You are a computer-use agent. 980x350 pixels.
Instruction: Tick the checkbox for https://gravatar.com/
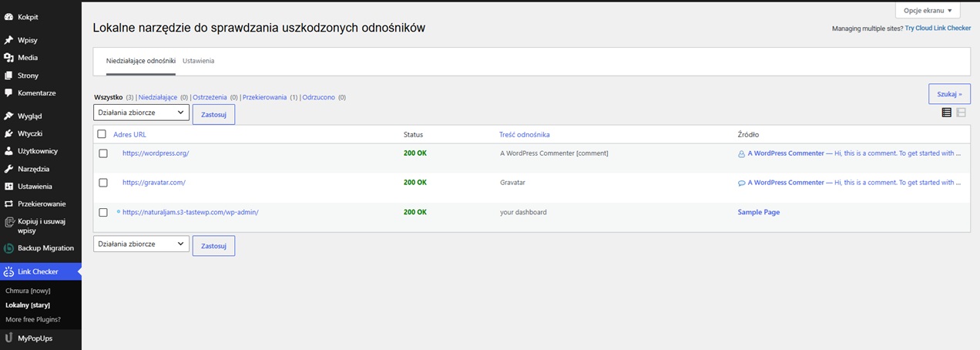(x=103, y=183)
